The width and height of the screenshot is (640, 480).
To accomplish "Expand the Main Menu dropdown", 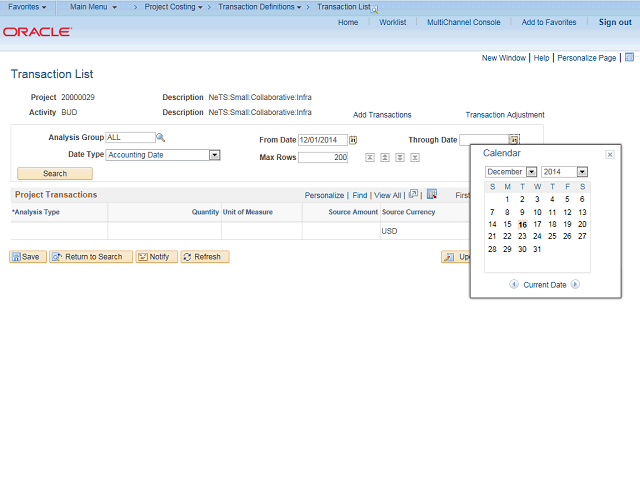I will (93, 7).
